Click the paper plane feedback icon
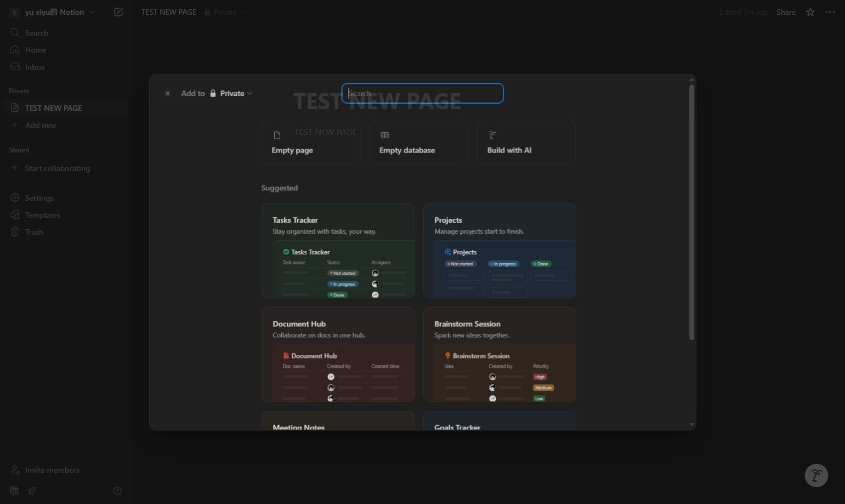Viewport: 845px width, 504px height. point(32,491)
